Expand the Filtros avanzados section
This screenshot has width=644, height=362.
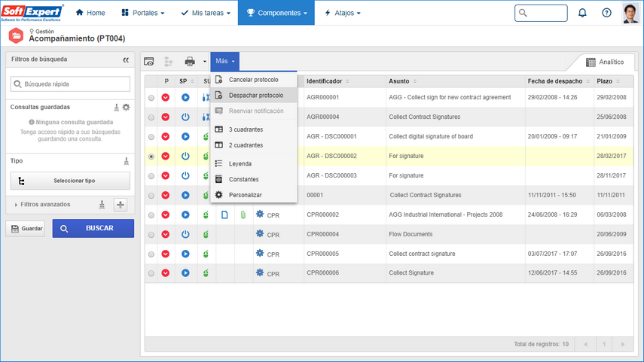42,205
